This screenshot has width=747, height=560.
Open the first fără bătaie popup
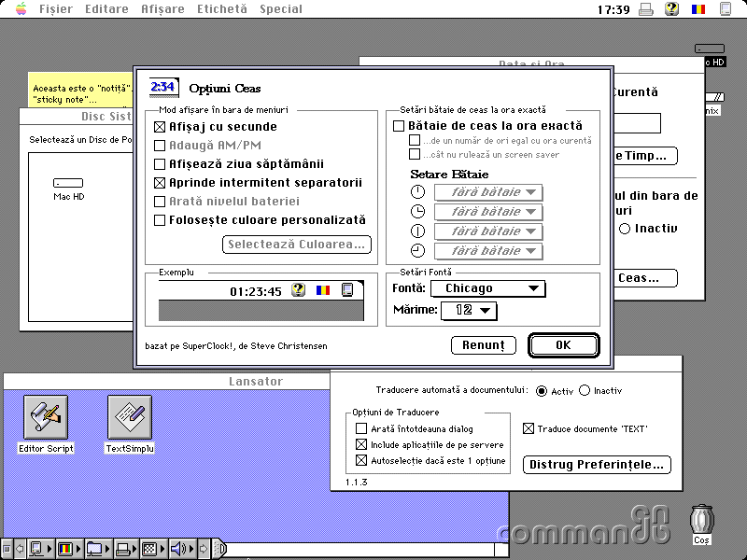[488, 192]
